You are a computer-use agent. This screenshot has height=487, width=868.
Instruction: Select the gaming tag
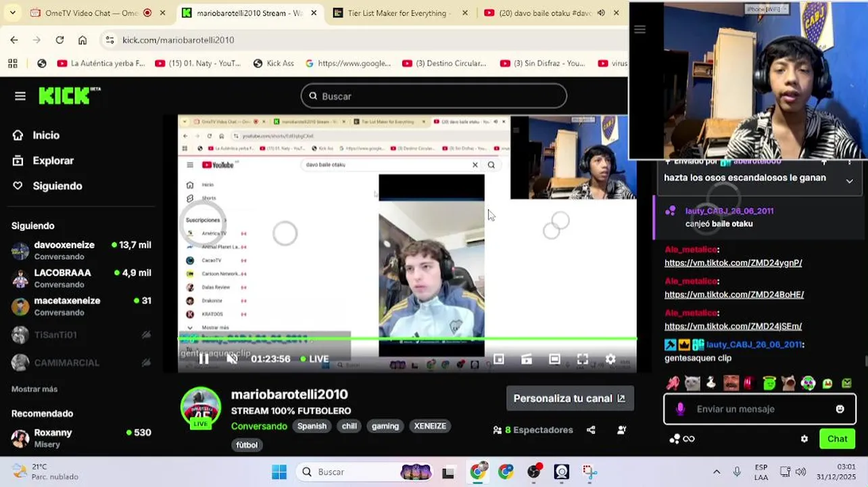[x=385, y=426]
